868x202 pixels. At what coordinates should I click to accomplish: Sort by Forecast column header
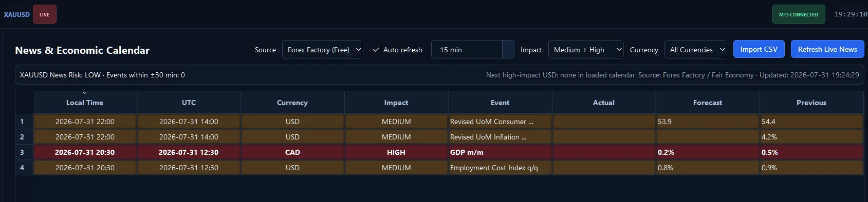[x=708, y=103]
